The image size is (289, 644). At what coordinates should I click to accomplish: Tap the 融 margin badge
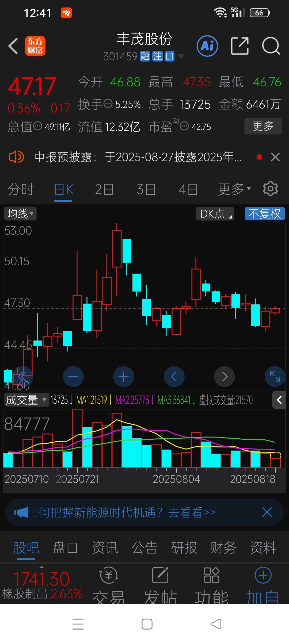145,56
